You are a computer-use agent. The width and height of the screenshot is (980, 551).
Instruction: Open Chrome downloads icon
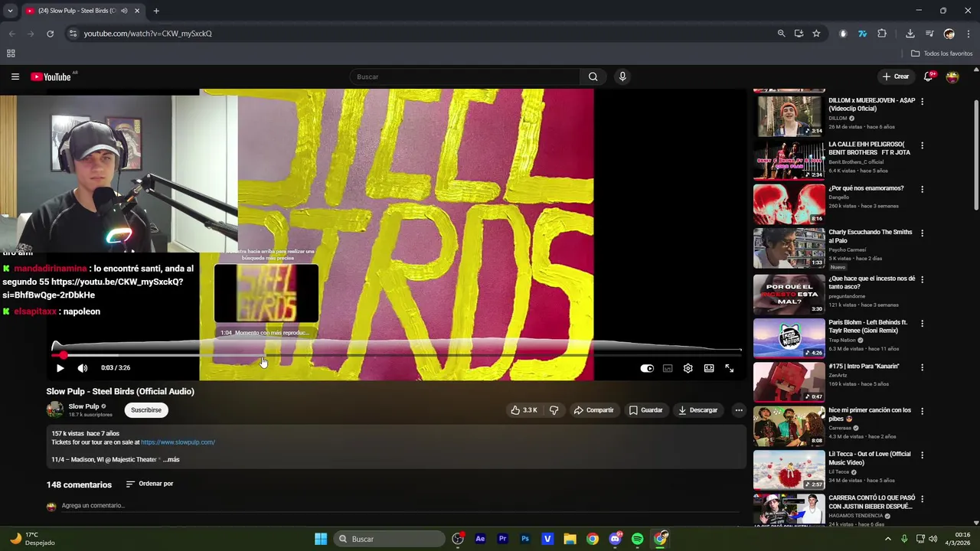[x=910, y=34]
